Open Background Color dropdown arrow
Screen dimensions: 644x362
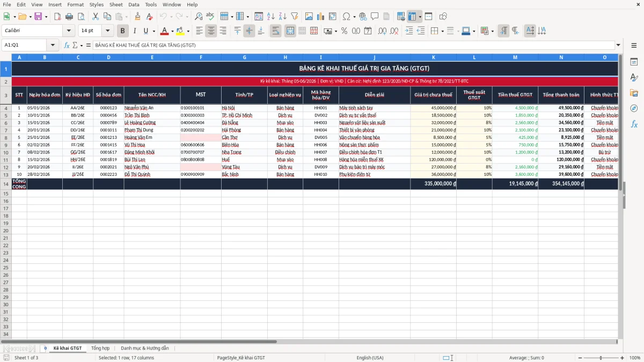coord(187,31)
